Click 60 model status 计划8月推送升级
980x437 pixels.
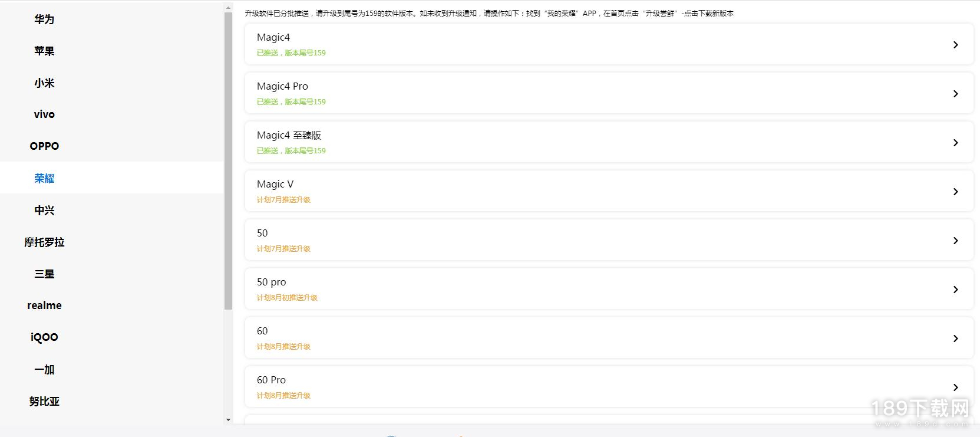283,347
